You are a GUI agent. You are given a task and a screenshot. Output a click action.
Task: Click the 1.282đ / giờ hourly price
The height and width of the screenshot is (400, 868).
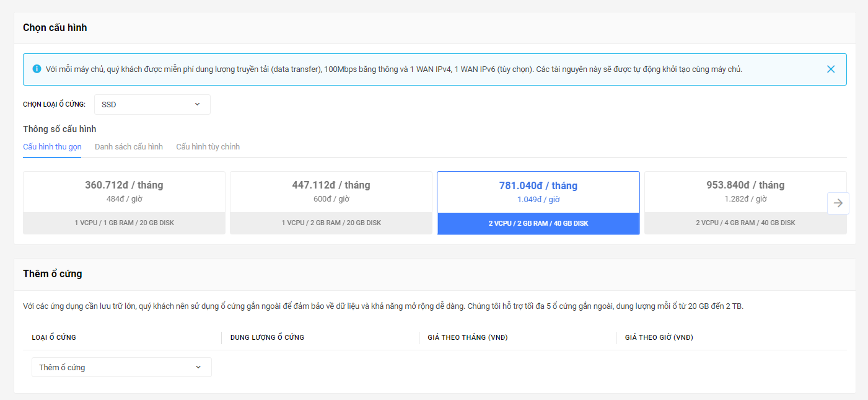click(x=745, y=199)
